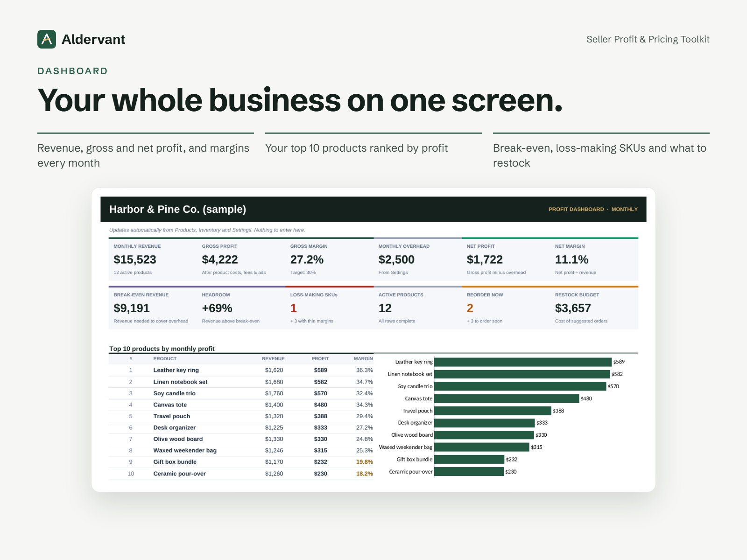Click the 'Target: 30%' note
Viewport: 747px width, 560px height.
(x=303, y=273)
